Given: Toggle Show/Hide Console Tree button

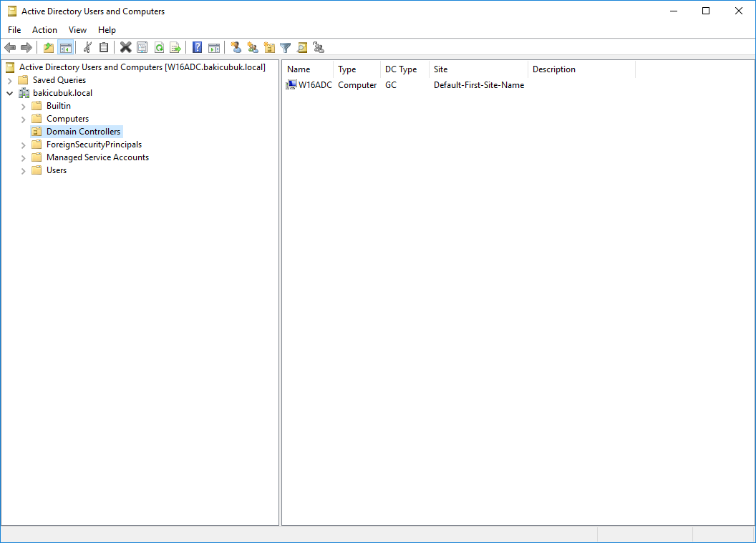Looking at the screenshot, I should click(66, 47).
